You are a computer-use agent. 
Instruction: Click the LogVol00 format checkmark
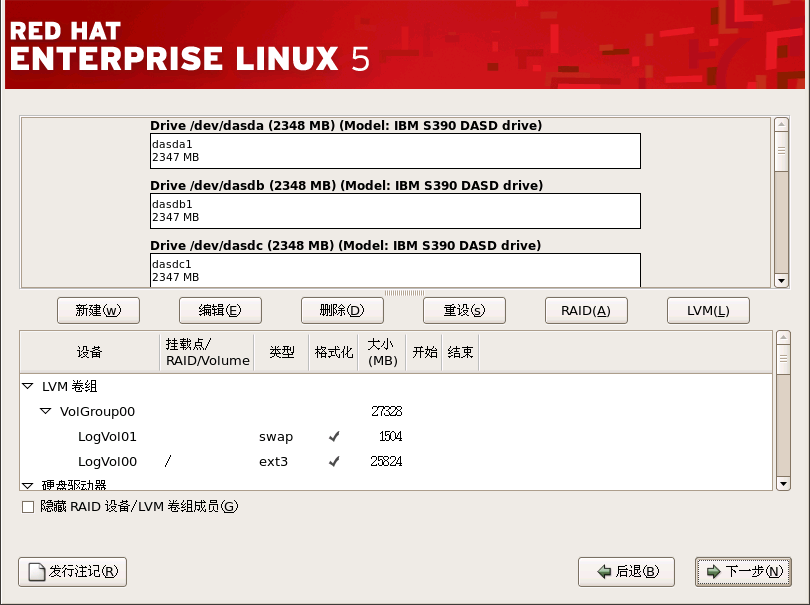334,461
